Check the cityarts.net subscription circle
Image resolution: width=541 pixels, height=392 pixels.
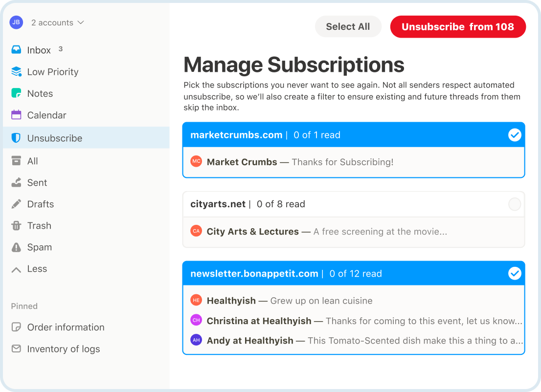coord(515,204)
